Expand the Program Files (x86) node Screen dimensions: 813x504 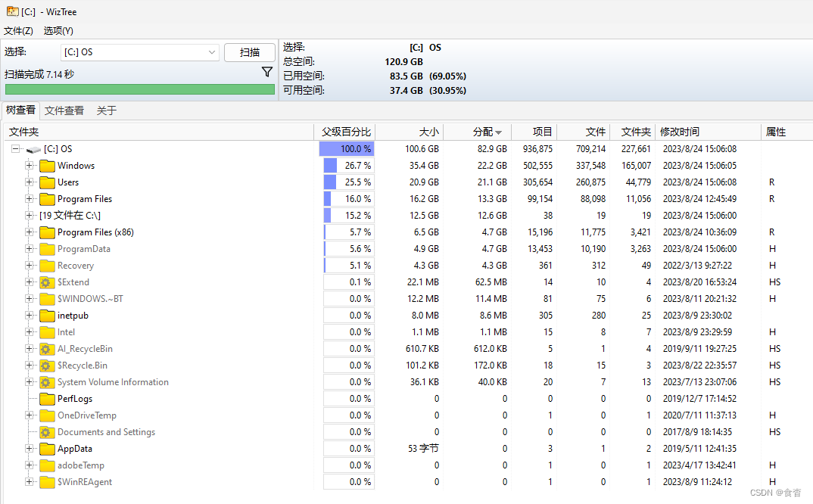(x=30, y=232)
